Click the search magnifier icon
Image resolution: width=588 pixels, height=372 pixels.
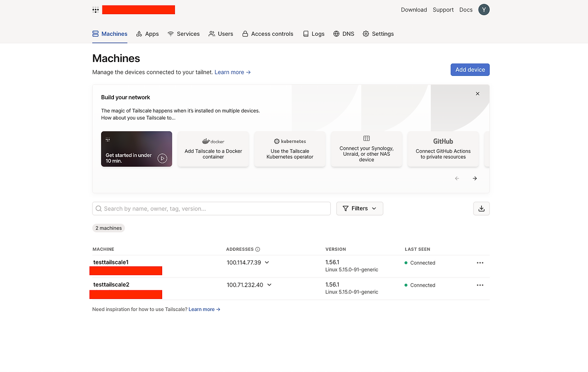(x=99, y=209)
